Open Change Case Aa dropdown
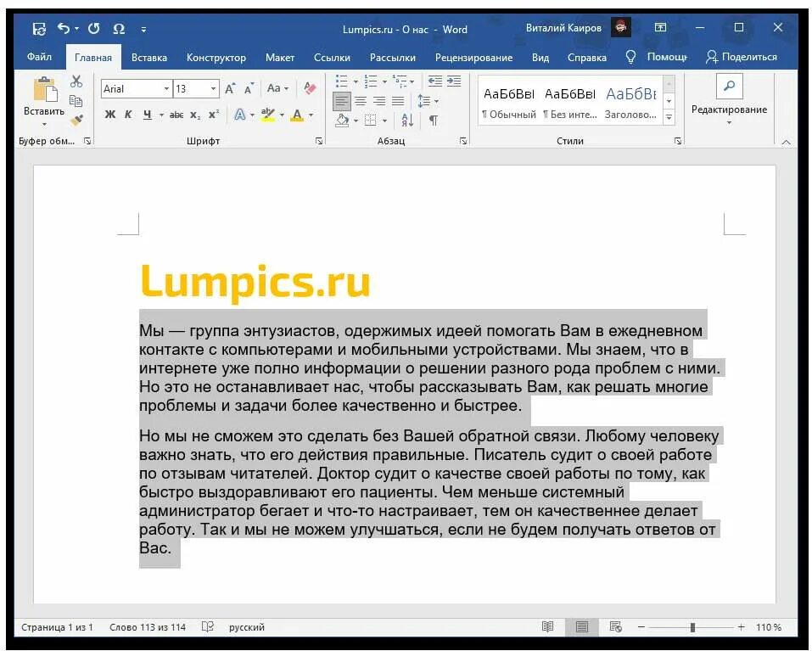Screen dimensions: 812x651 (277, 88)
